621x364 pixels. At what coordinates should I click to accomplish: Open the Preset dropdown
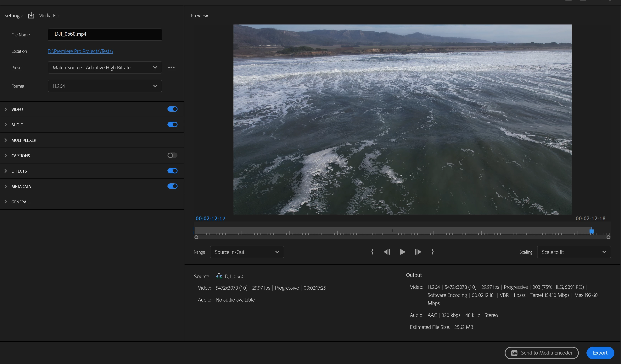point(105,67)
